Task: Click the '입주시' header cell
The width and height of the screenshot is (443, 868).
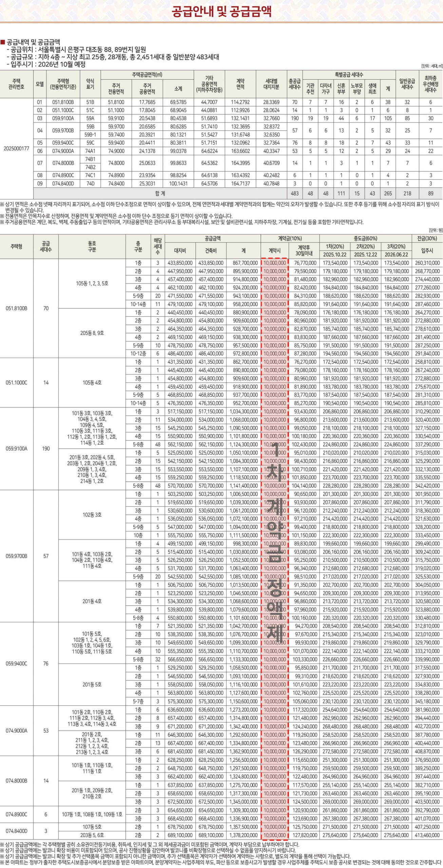Action: (x=427, y=251)
